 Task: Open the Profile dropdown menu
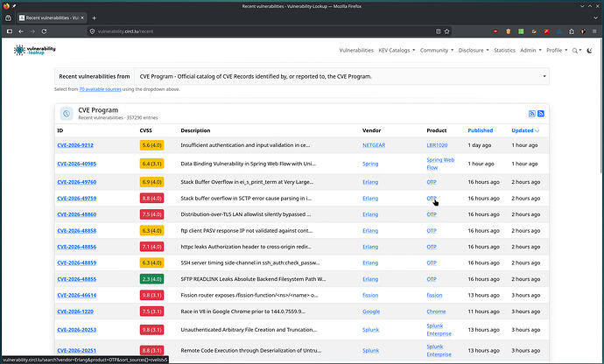557,51
